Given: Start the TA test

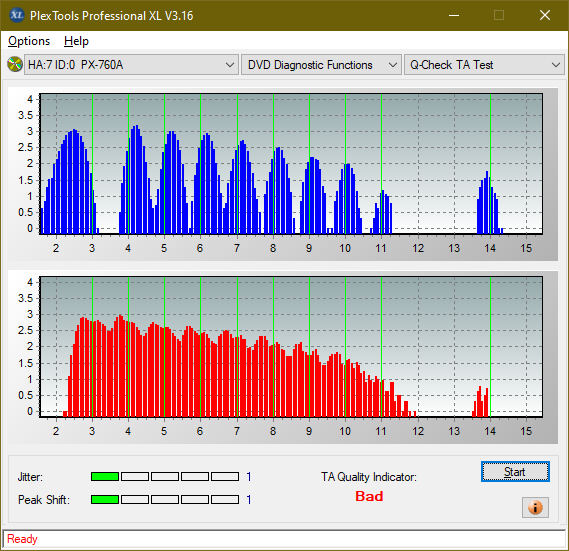Looking at the screenshot, I should click(515, 472).
